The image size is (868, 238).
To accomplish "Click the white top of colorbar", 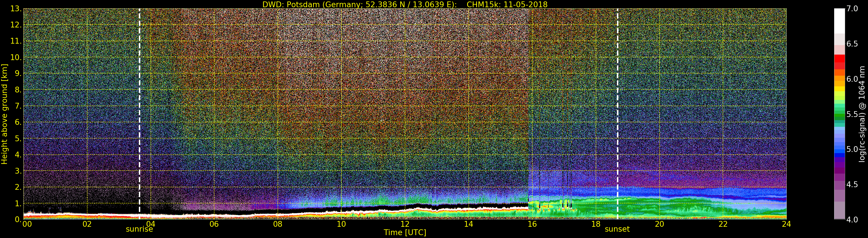I will 839,20.
